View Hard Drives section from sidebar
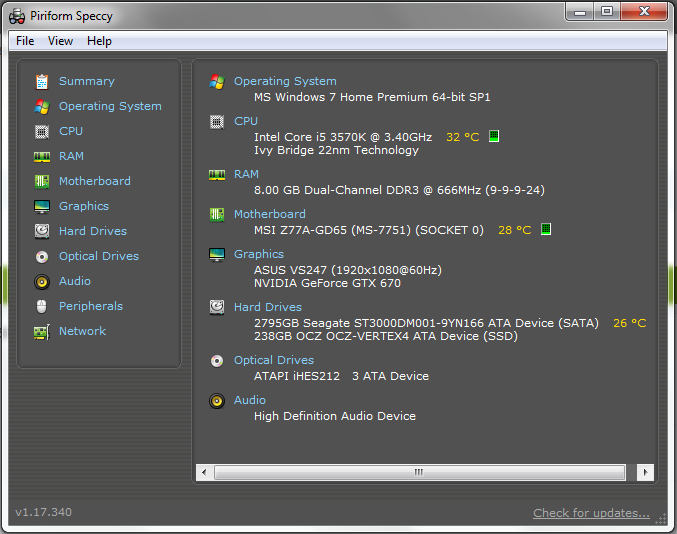 [93, 231]
